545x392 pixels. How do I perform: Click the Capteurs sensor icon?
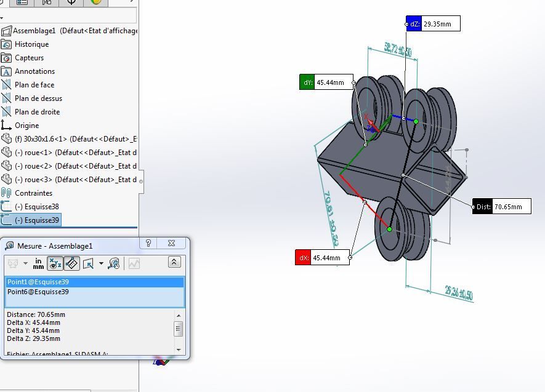coord(6,58)
